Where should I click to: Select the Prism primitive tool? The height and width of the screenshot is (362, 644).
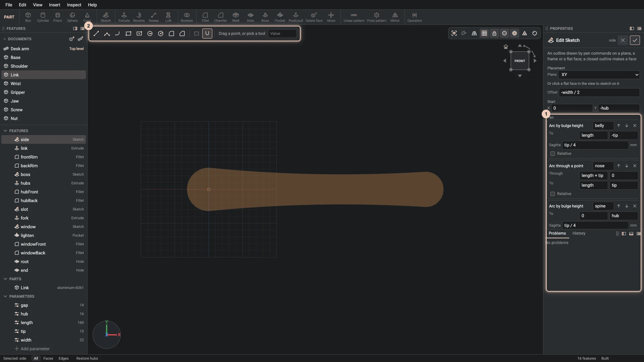click(58, 17)
